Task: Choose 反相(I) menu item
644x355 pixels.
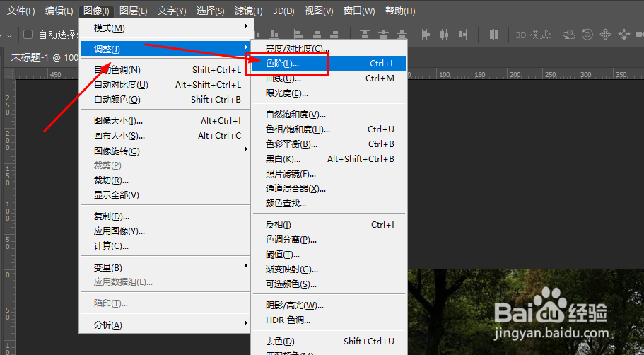Action: coord(329,225)
